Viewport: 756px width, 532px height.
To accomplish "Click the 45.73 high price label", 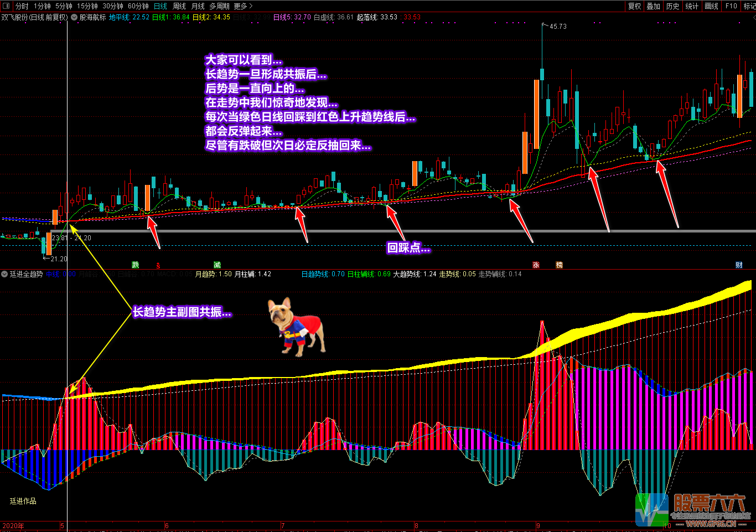I will click(558, 27).
